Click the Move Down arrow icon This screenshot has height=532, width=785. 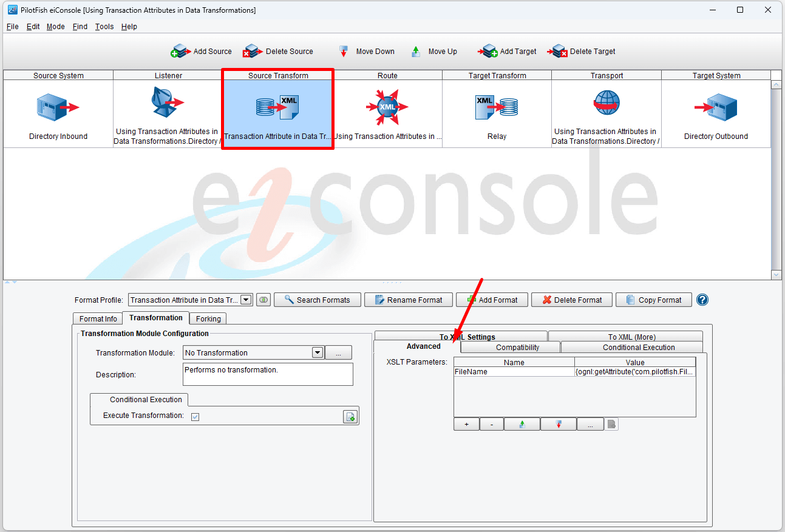pyautogui.click(x=344, y=51)
